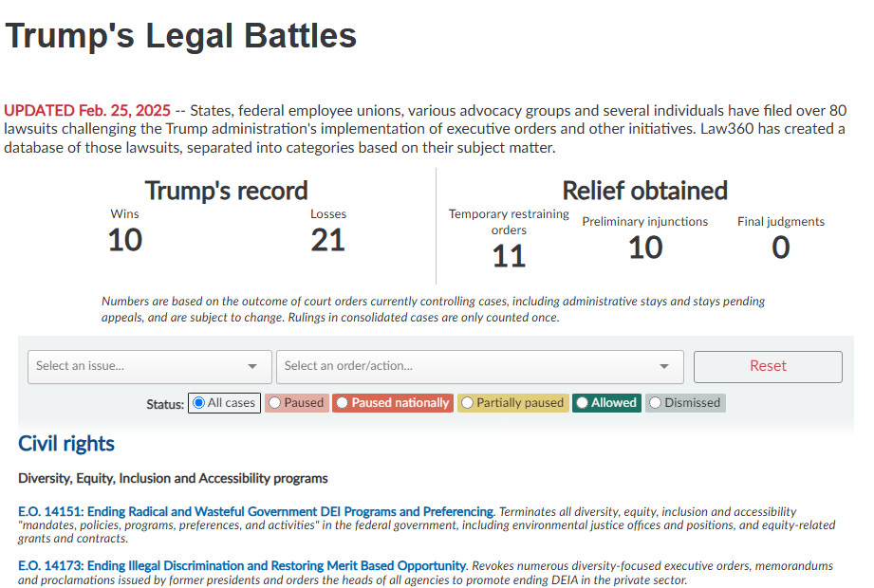
Task: Select the 'Paused nationally' status filter
Action: coord(393,402)
